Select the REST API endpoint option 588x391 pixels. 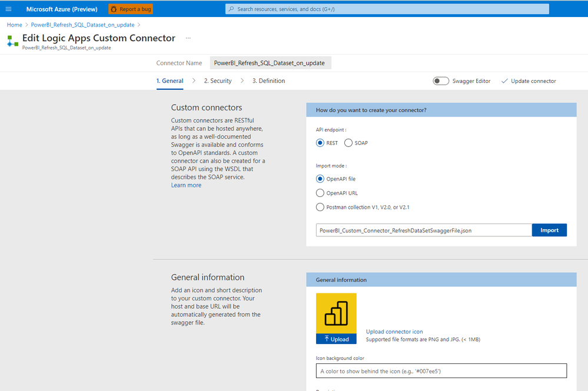coord(320,143)
